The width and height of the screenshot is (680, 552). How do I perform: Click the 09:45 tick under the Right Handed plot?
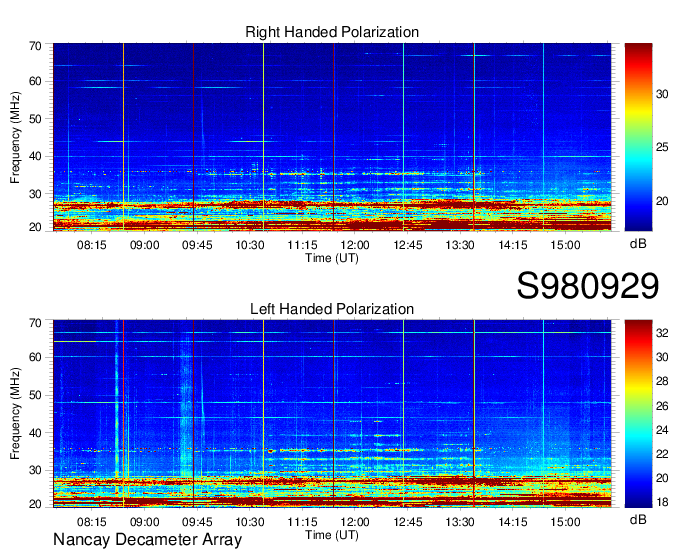pyautogui.click(x=197, y=245)
